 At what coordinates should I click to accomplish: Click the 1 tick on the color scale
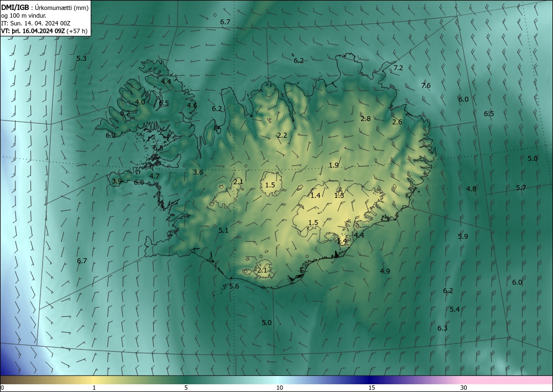coord(94,388)
